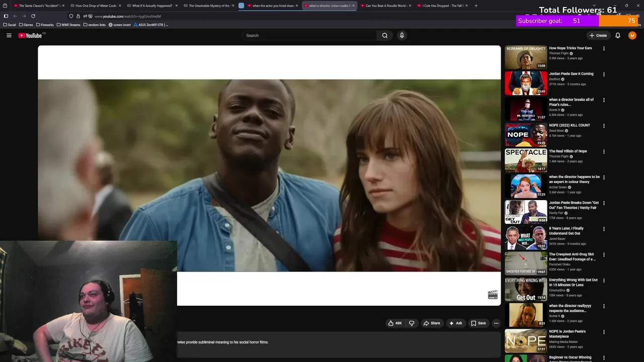Click the YouTube search input field
The image size is (644, 362).
click(x=309, y=35)
